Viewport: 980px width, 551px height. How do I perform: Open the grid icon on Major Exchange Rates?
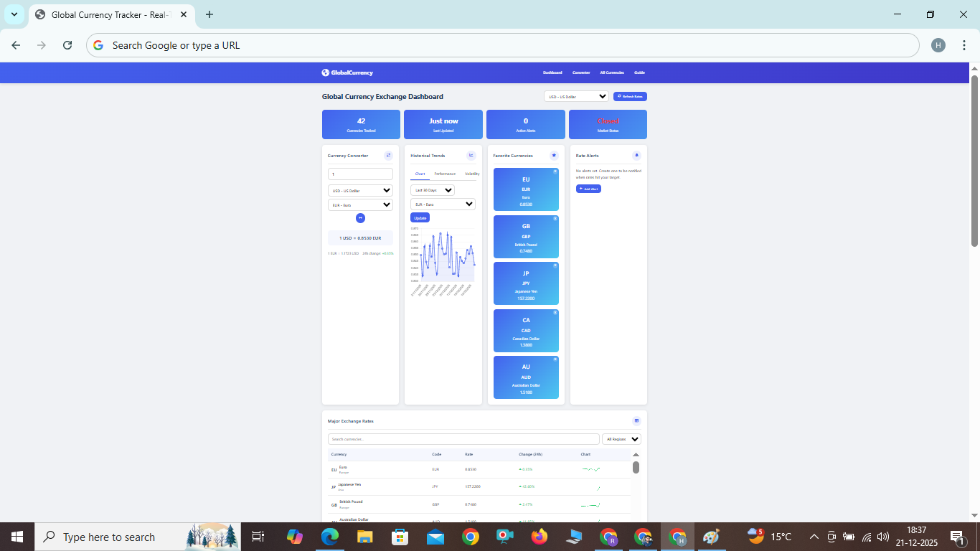[636, 421]
